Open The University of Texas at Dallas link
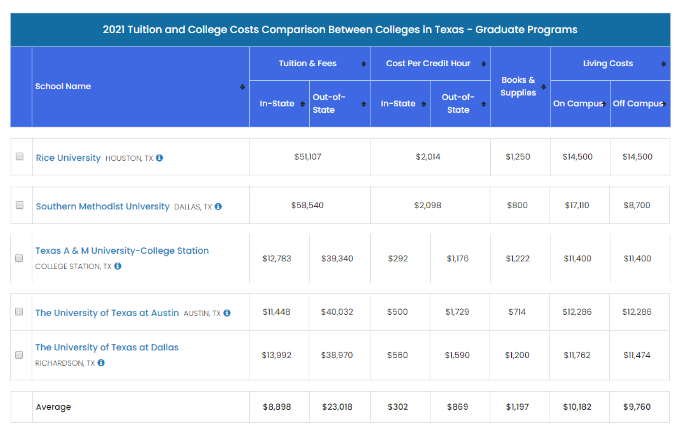This screenshot has width=684, height=437. [107, 348]
